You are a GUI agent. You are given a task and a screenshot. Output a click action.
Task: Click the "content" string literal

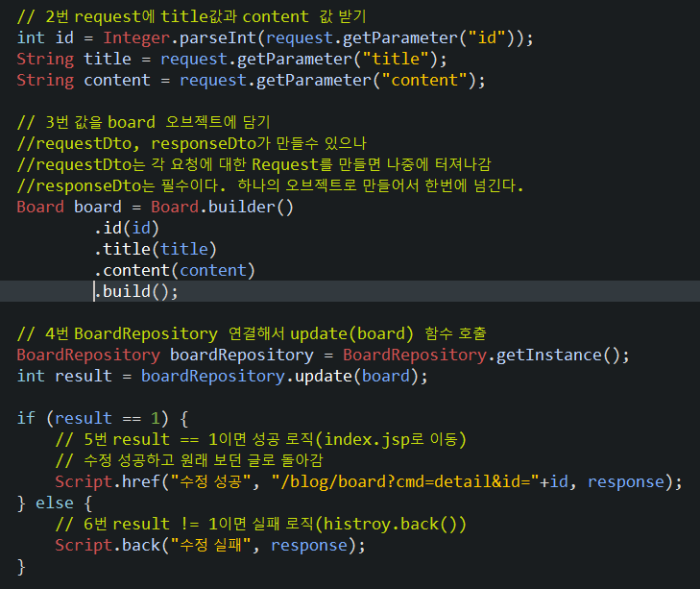point(424,81)
